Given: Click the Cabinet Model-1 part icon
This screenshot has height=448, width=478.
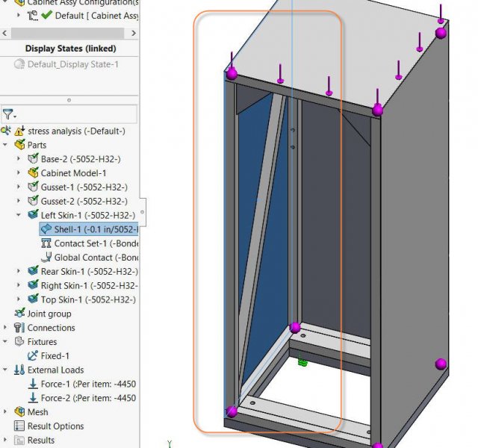Looking at the screenshot, I should pos(33,172).
